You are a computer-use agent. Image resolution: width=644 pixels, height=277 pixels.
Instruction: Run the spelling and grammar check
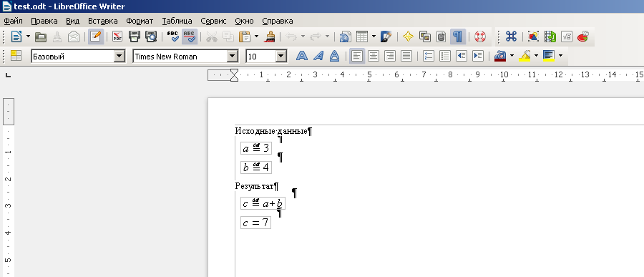pyautogui.click(x=173, y=37)
